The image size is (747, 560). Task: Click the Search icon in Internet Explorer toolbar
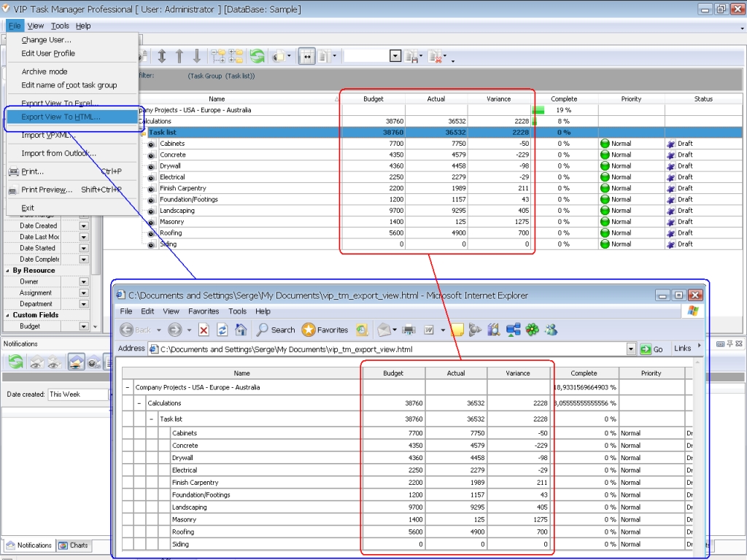coord(274,330)
